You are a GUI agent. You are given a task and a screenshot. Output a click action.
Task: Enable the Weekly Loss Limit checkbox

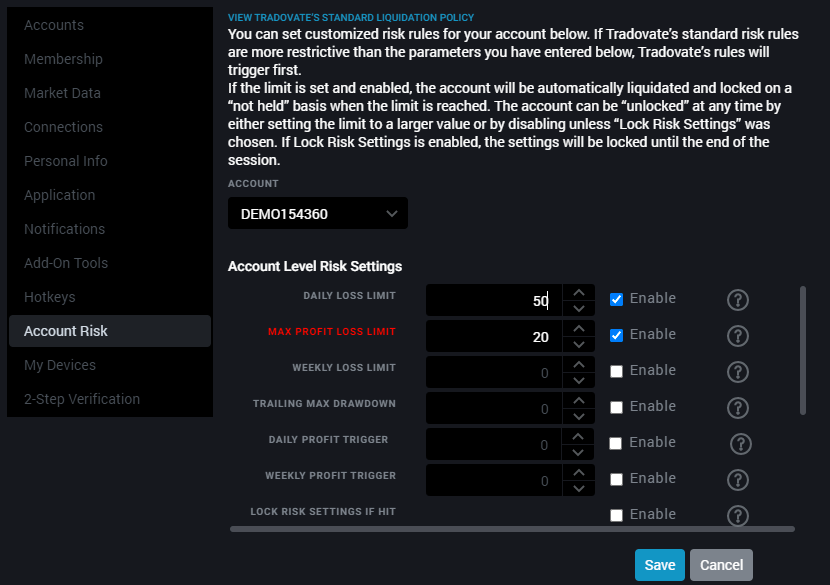(617, 371)
